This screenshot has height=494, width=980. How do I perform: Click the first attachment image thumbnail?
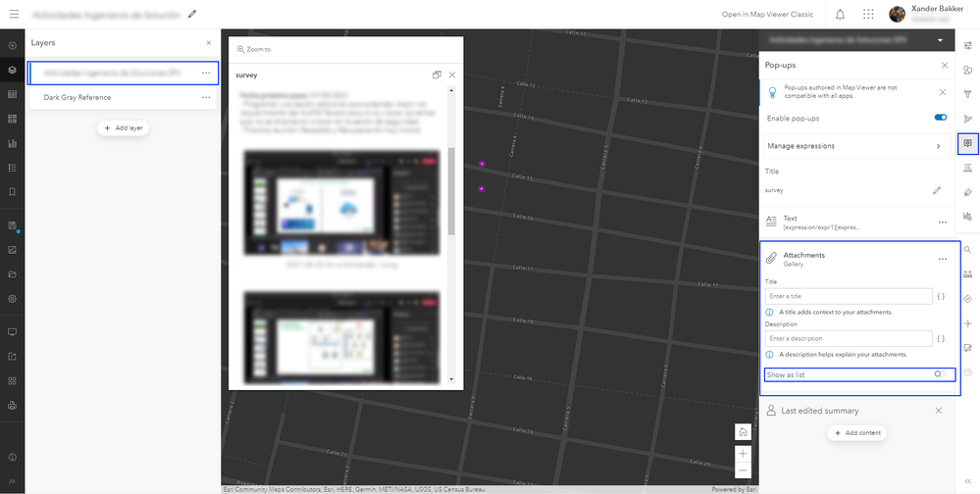[x=341, y=202]
